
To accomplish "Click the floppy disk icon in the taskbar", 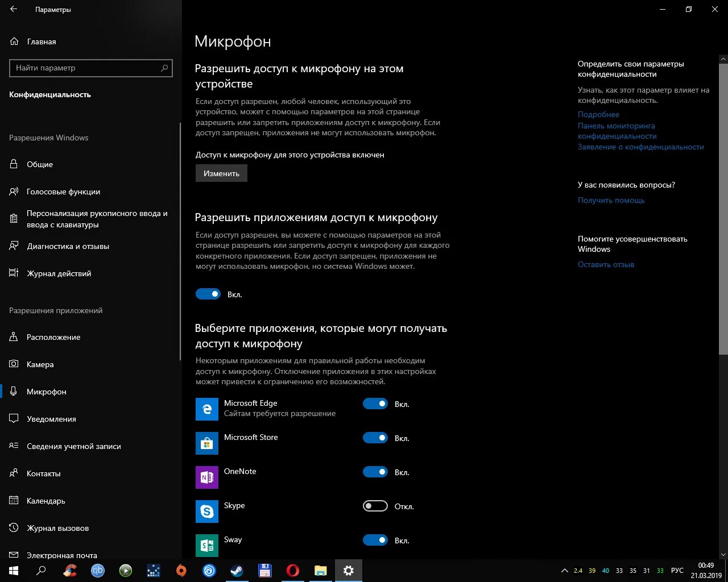I will point(265,571).
